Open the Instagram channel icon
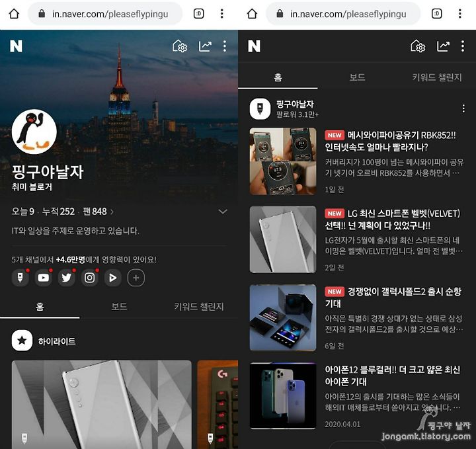This screenshot has width=476, height=449. [89, 278]
